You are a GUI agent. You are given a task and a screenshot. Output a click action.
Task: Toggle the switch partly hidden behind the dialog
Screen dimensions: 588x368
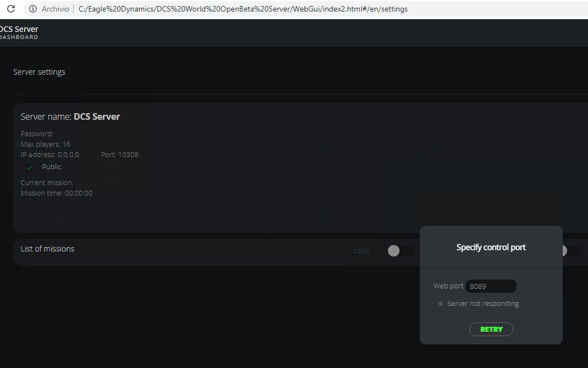click(572, 250)
